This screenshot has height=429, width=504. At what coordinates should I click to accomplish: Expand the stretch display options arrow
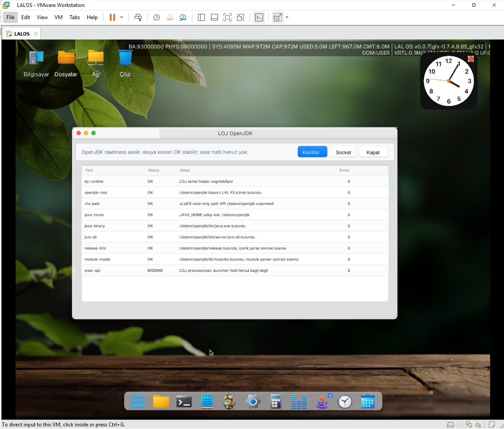click(x=287, y=17)
